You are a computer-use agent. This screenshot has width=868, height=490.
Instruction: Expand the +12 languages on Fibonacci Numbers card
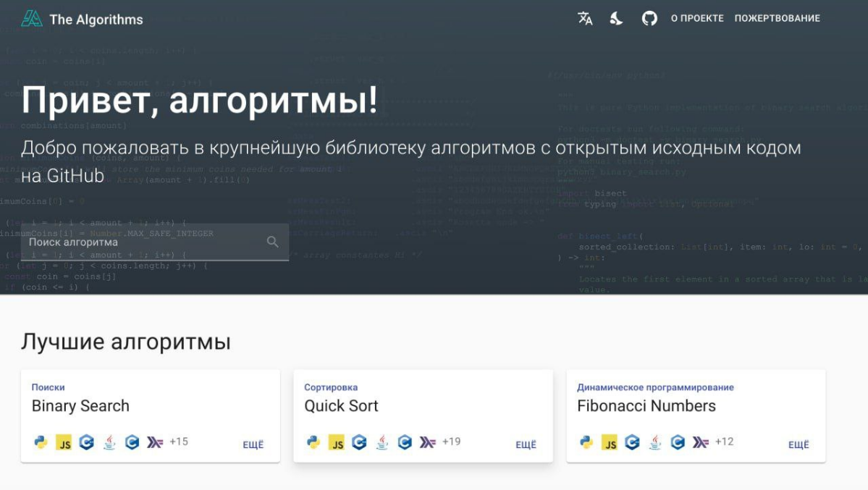(x=724, y=443)
